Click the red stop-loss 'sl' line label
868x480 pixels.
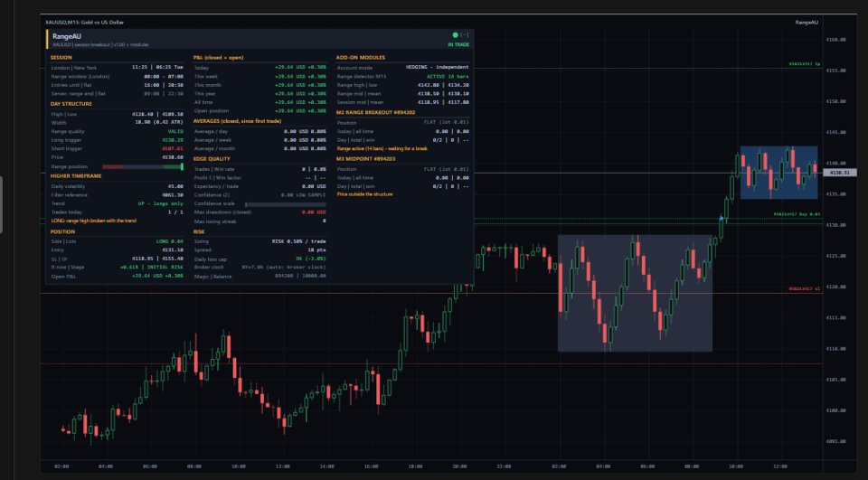(805, 289)
